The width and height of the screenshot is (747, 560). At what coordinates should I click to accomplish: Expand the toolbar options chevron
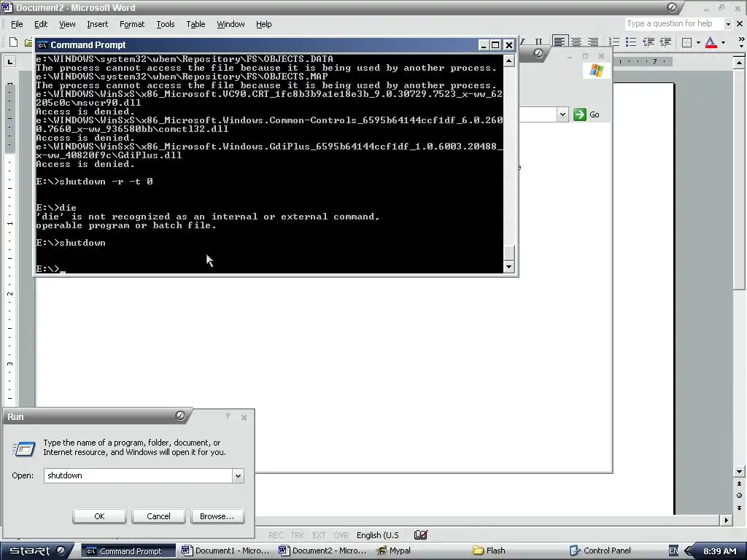(x=741, y=42)
